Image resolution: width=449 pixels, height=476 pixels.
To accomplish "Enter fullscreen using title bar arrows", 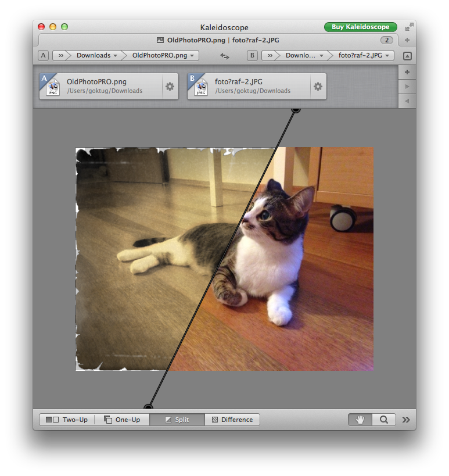I will (x=410, y=27).
